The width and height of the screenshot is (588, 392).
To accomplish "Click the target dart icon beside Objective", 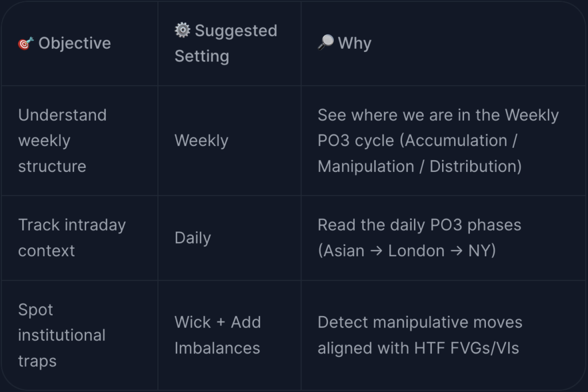I will tap(26, 43).
